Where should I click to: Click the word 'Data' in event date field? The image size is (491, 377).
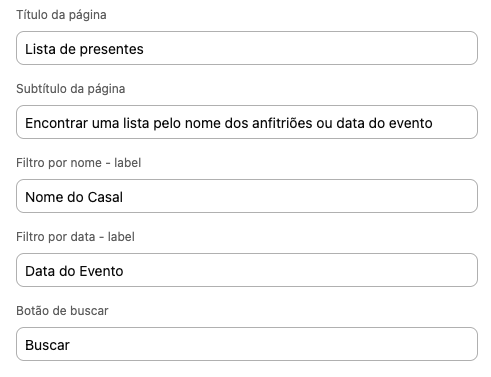click(40, 271)
